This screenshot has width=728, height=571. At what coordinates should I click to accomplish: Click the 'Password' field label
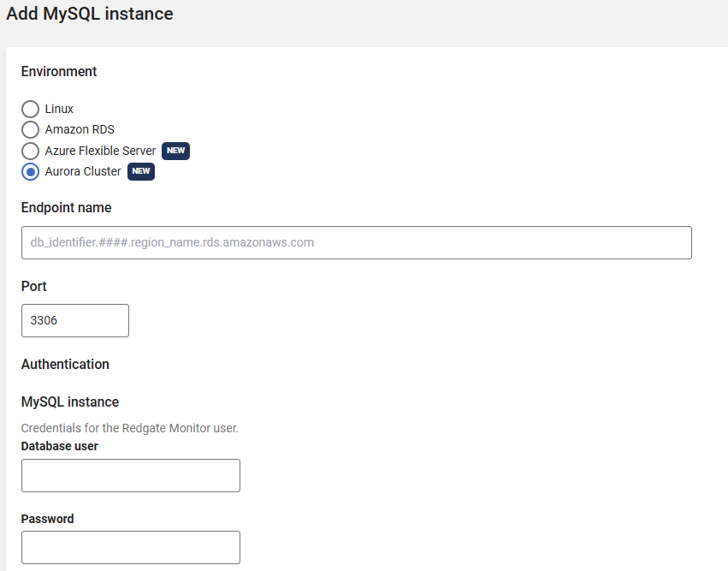point(47,519)
